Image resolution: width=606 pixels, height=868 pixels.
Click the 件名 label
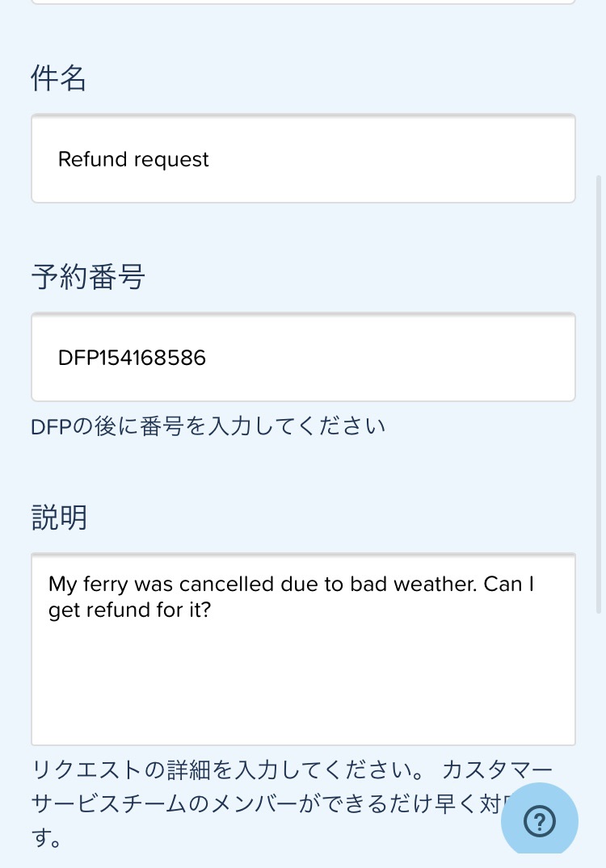click(58, 78)
